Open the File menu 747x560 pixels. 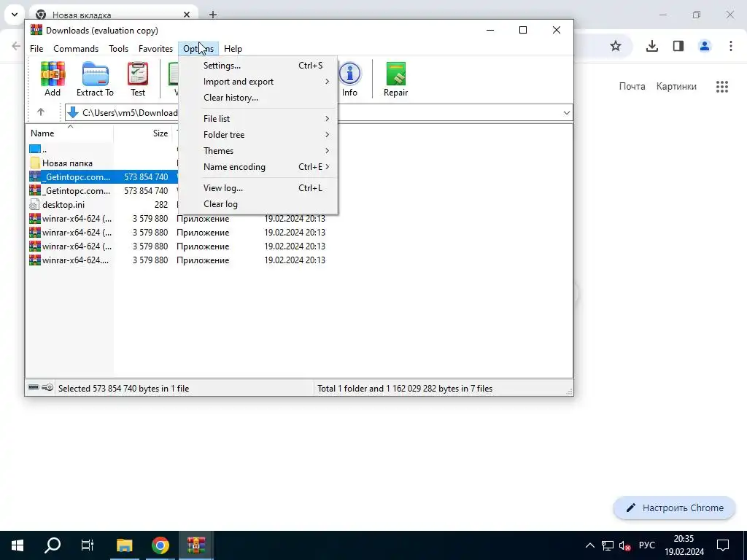pos(36,49)
